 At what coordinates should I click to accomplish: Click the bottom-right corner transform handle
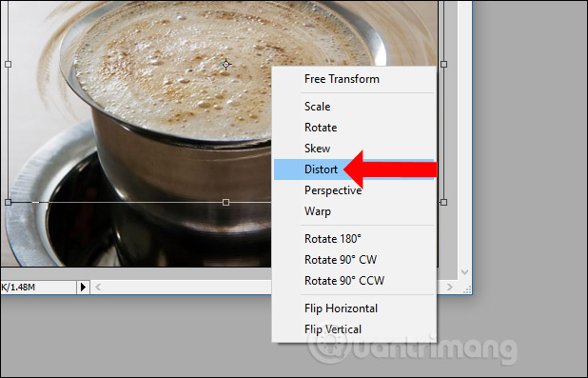(x=443, y=202)
